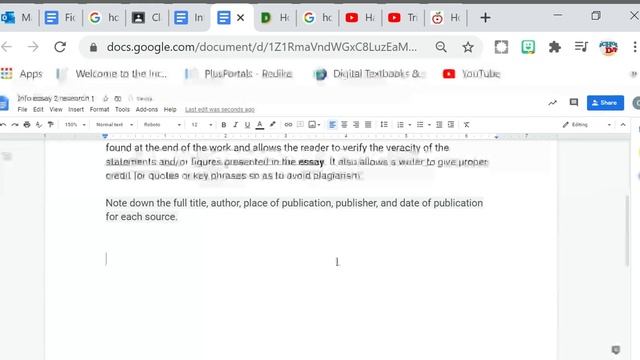This screenshot has width=640, height=360.
Task: Close the active Docs tab
Action: click(240, 18)
